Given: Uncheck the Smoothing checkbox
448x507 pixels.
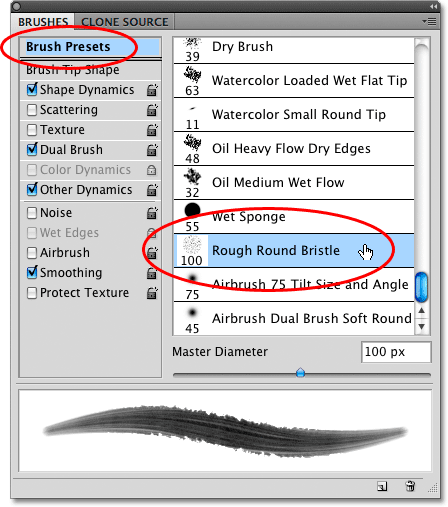Looking at the screenshot, I should (x=32, y=273).
